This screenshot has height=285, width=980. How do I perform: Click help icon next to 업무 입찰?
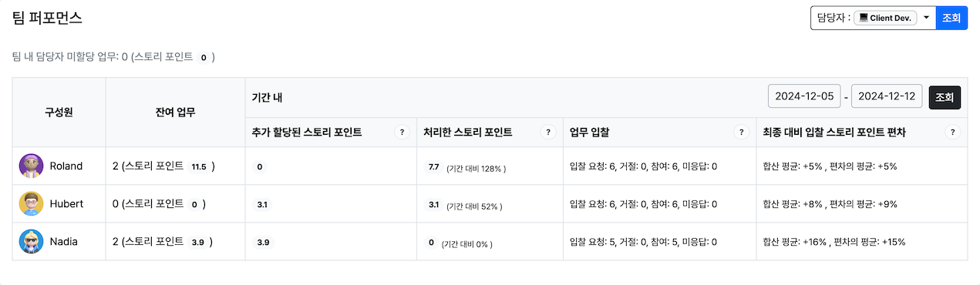tap(740, 132)
